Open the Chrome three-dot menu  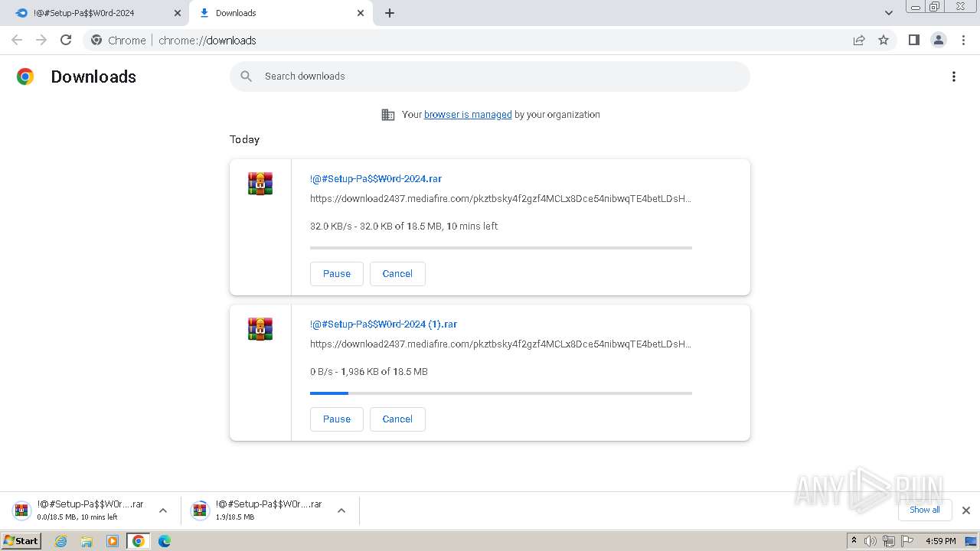click(964, 40)
